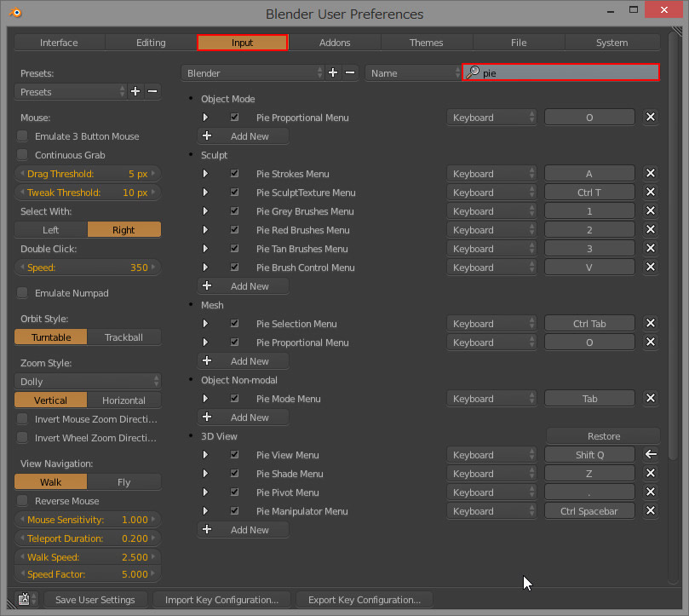
Task: Click Save User Settings
Action: pos(95,600)
